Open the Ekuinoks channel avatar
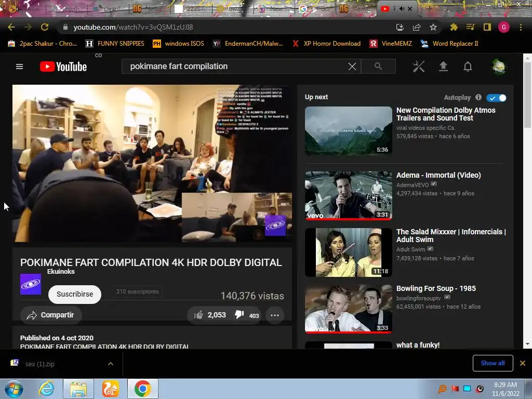Viewport: 532px width, 399px height. [x=31, y=284]
